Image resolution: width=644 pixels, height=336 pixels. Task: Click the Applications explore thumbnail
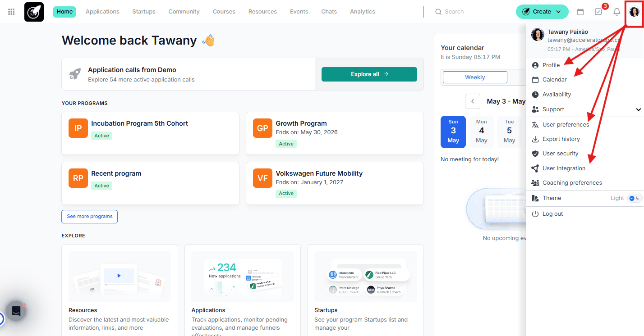(x=243, y=277)
